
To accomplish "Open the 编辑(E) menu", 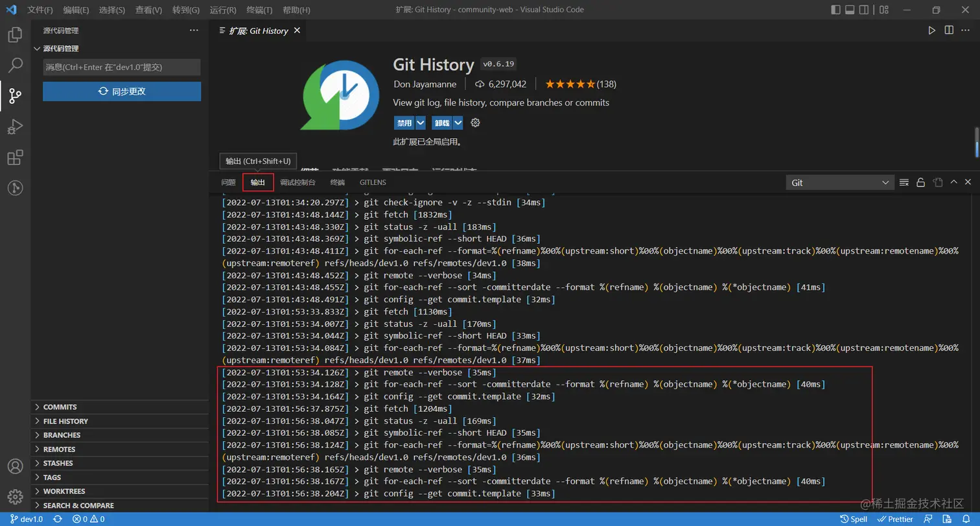I will coord(76,10).
